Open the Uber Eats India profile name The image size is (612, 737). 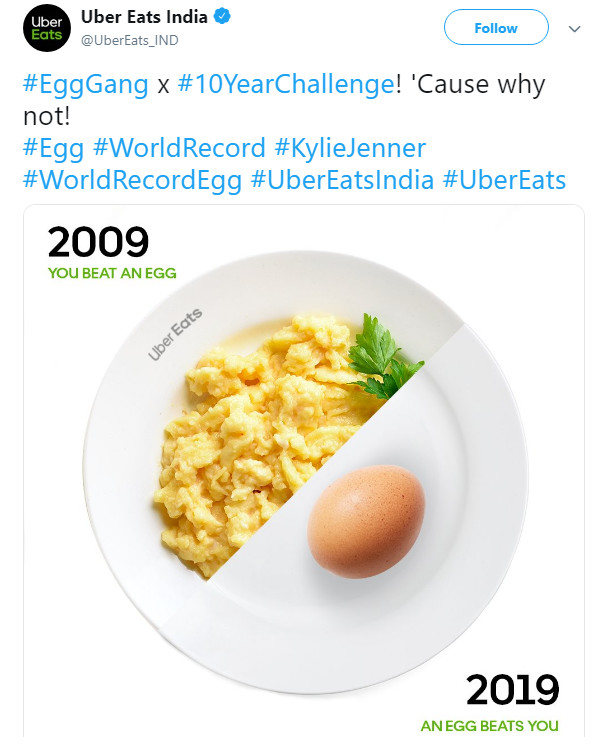click(144, 17)
